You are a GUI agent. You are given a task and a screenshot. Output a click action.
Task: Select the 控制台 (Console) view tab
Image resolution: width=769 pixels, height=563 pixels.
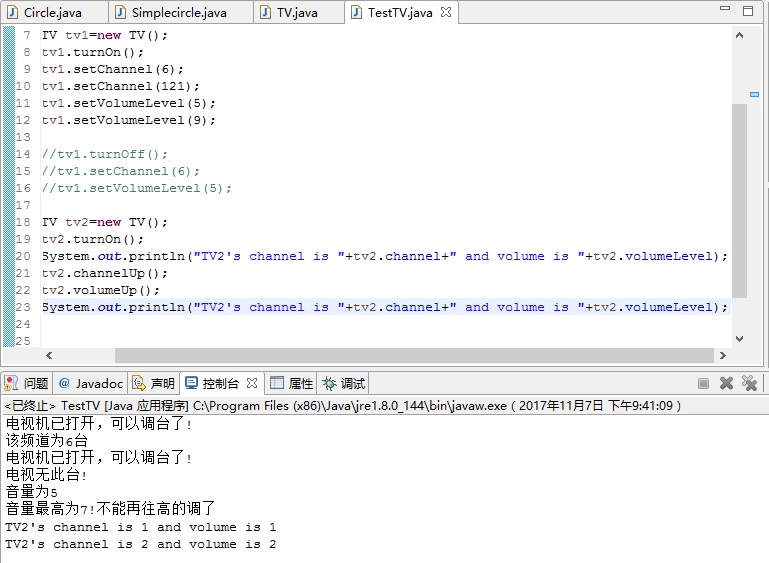point(220,383)
